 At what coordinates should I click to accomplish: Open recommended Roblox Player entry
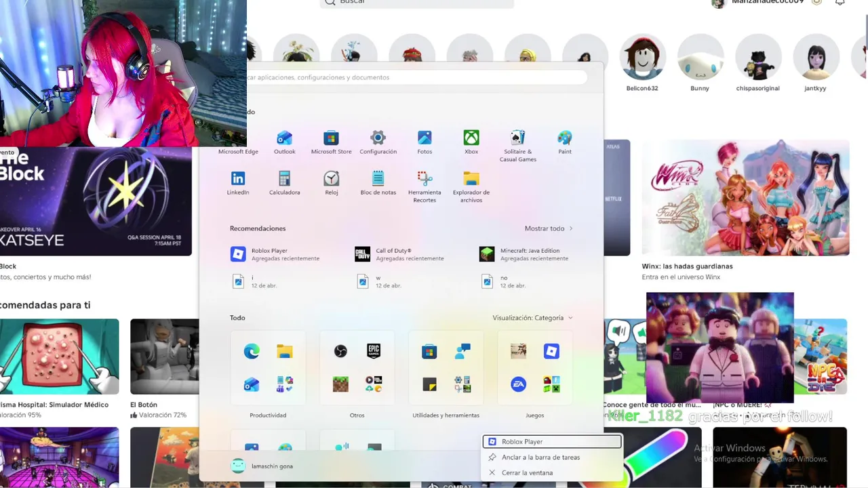click(277, 254)
